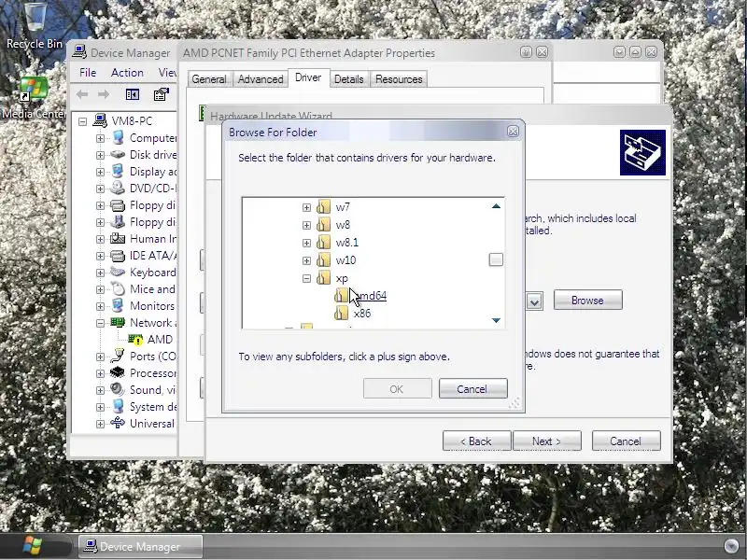The height and width of the screenshot is (560, 747).
Task: Collapse the Network adapters node
Action: pyautogui.click(x=100, y=323)
